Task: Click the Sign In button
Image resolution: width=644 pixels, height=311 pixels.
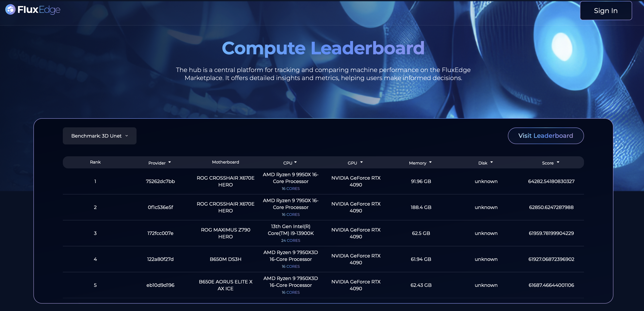Action: click(606, 10)
